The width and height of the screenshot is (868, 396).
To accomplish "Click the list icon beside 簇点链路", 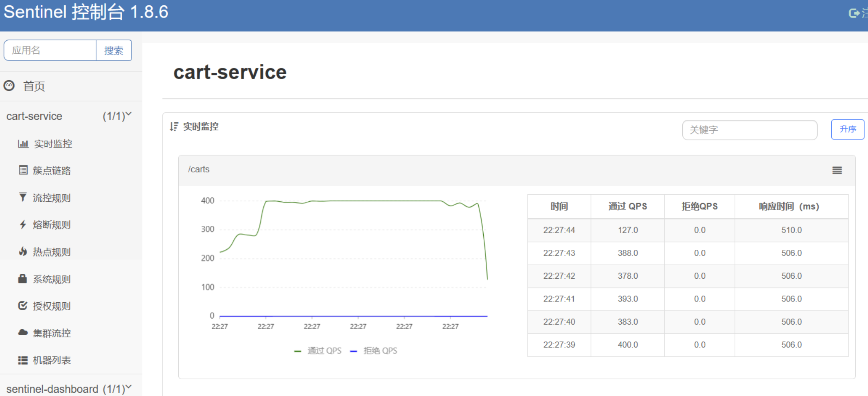I will [23, 170].
